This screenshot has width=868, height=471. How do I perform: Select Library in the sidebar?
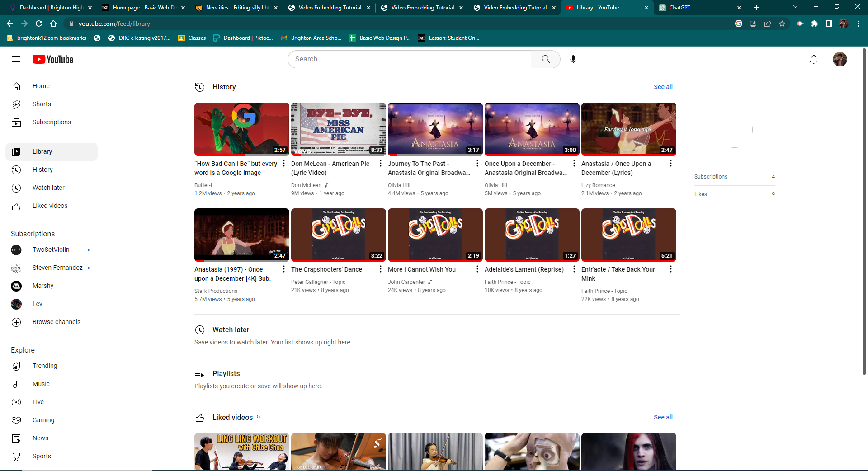click(52, 151)
